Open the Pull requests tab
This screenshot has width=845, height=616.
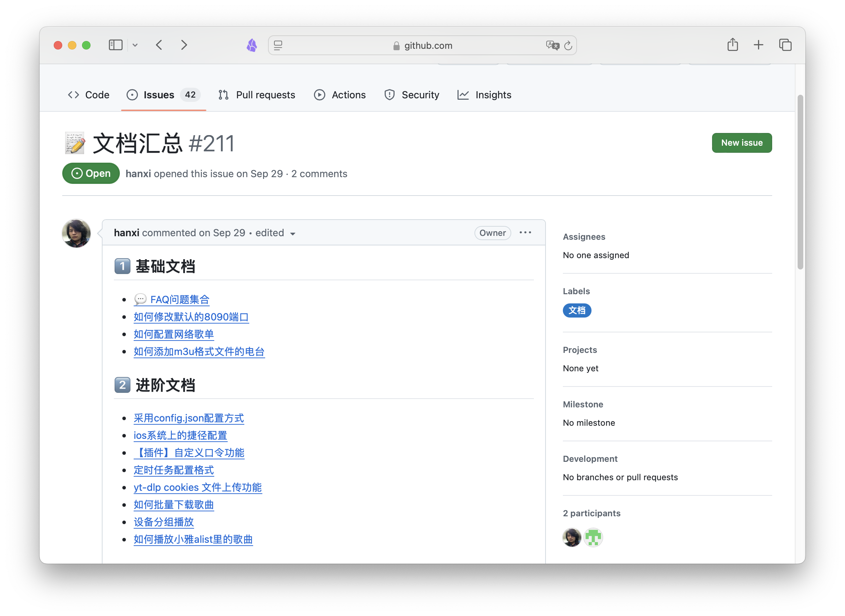(257, 95)
